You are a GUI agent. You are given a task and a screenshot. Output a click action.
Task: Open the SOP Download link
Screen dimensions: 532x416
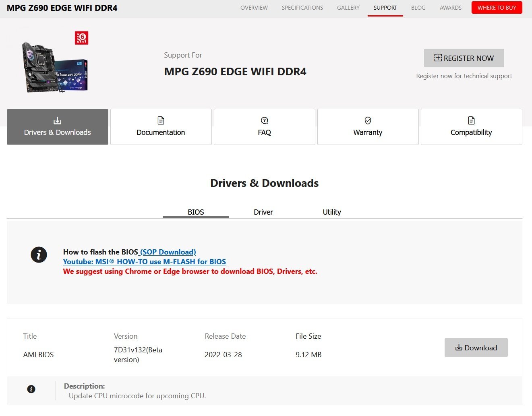(167, 252)
